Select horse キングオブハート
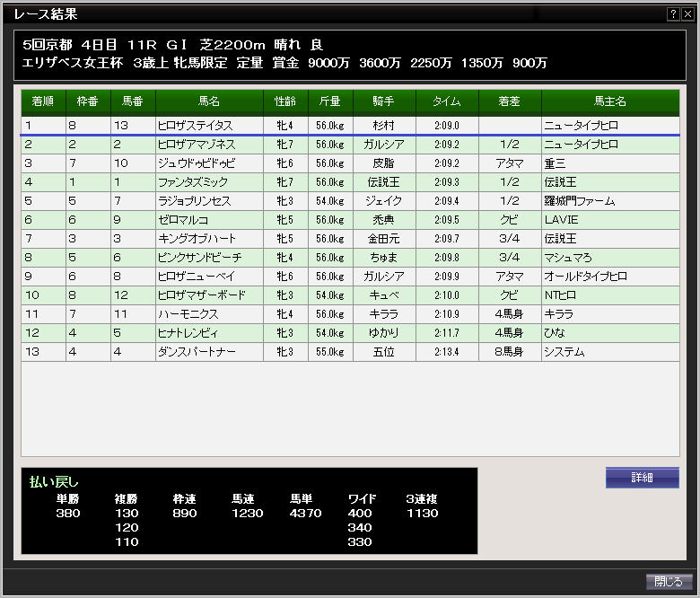Image resolution: width=700 pixels, height=598 pixels. 197,239
